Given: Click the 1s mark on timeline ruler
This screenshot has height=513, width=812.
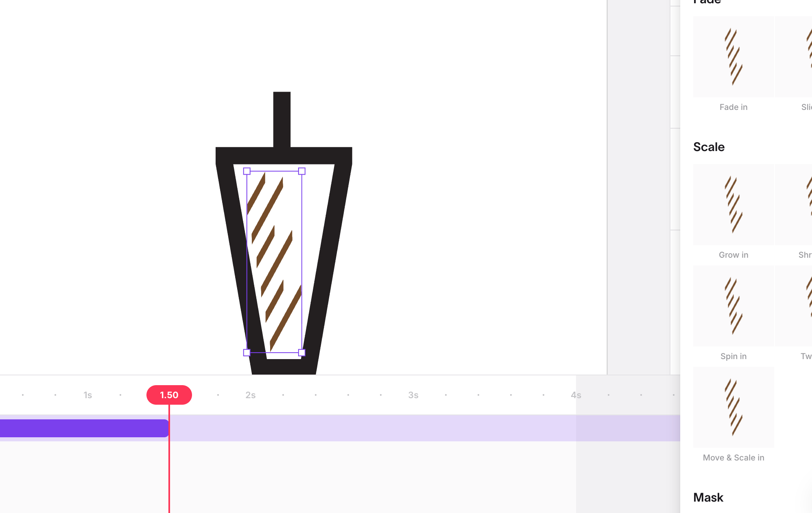Looking at the screenshot, I should coord(88,395).
